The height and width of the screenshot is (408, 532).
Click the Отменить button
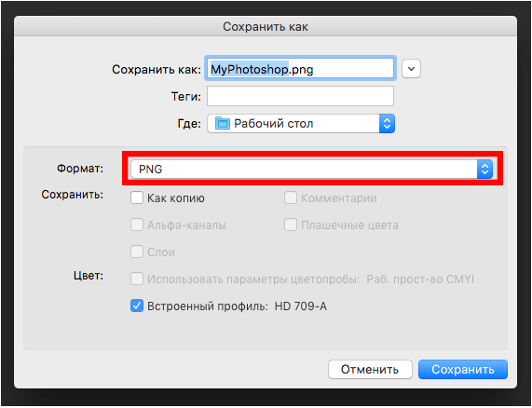coord(370,369)
